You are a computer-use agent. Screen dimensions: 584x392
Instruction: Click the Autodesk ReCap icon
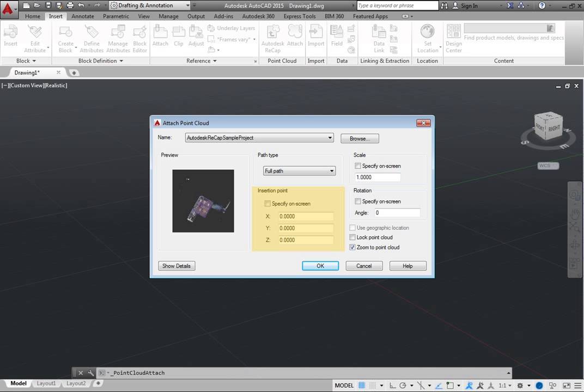coord(272,32)
